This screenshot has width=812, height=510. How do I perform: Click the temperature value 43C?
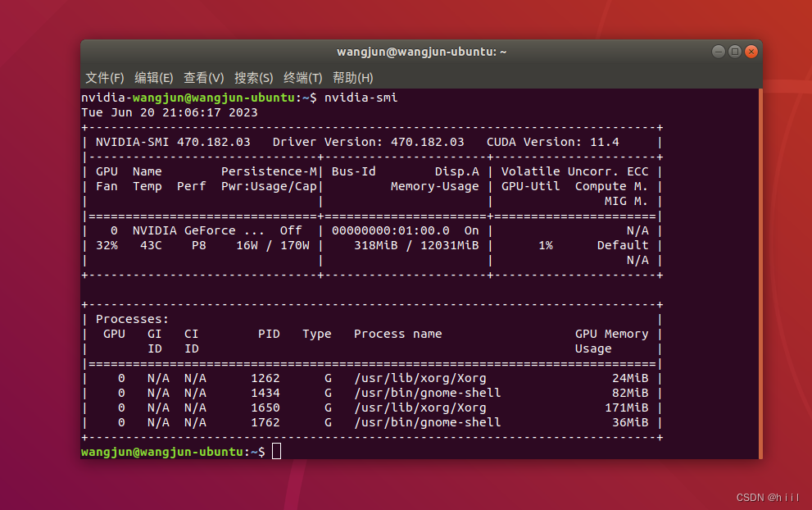point(152,246)
